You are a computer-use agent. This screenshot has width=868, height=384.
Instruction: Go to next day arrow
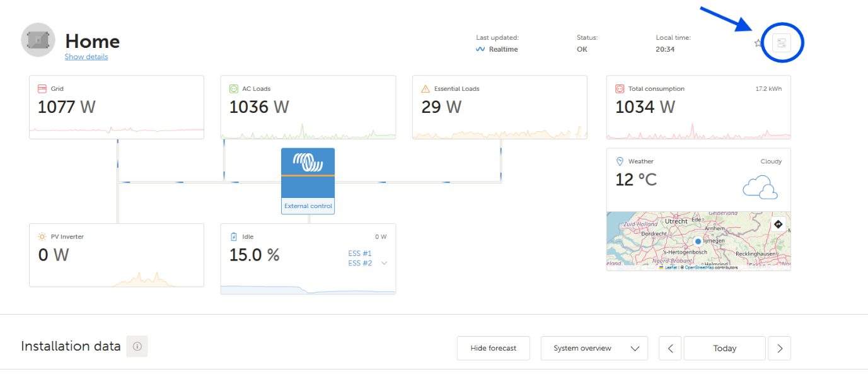(x=780, y=348)
